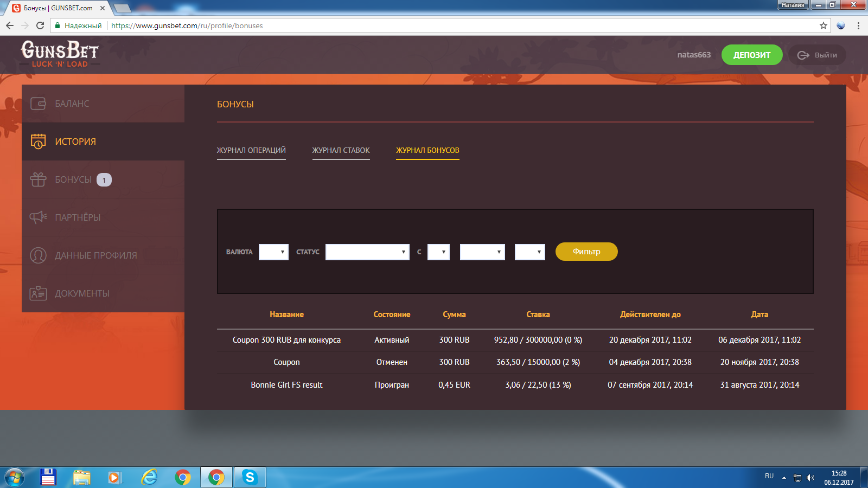Click the green Депозит button

click(751, 55)
